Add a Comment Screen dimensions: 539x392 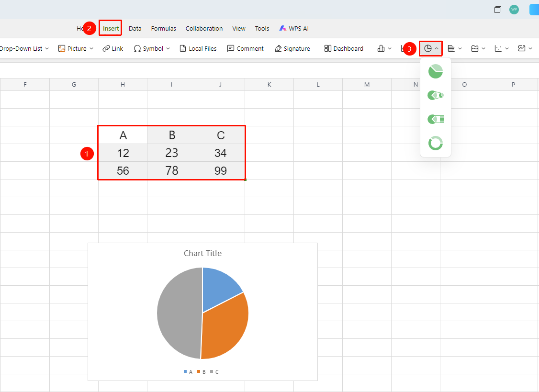tap(246, 48)
